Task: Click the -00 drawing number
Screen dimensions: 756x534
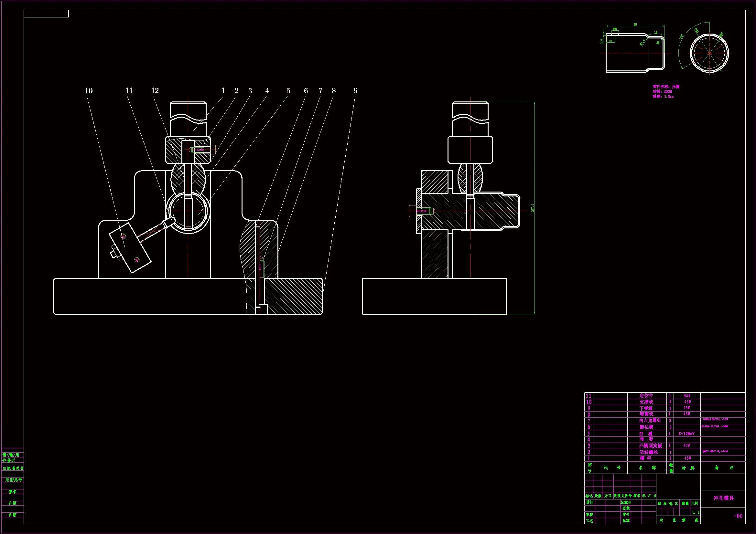Action: tap(738, 516)
